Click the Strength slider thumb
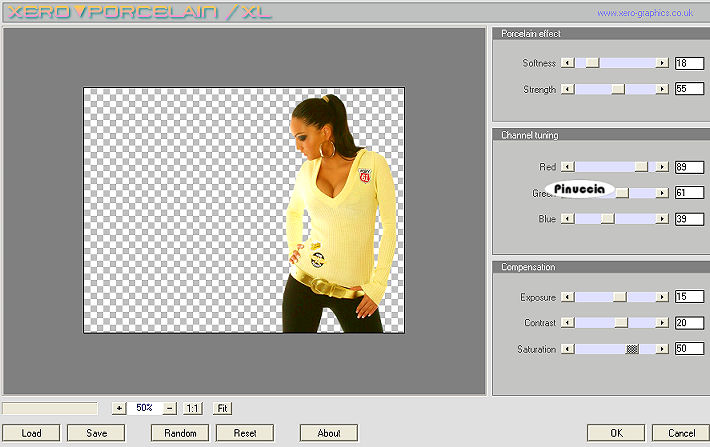Viewport: 710px width, 447px height. (x=618, y=89)
